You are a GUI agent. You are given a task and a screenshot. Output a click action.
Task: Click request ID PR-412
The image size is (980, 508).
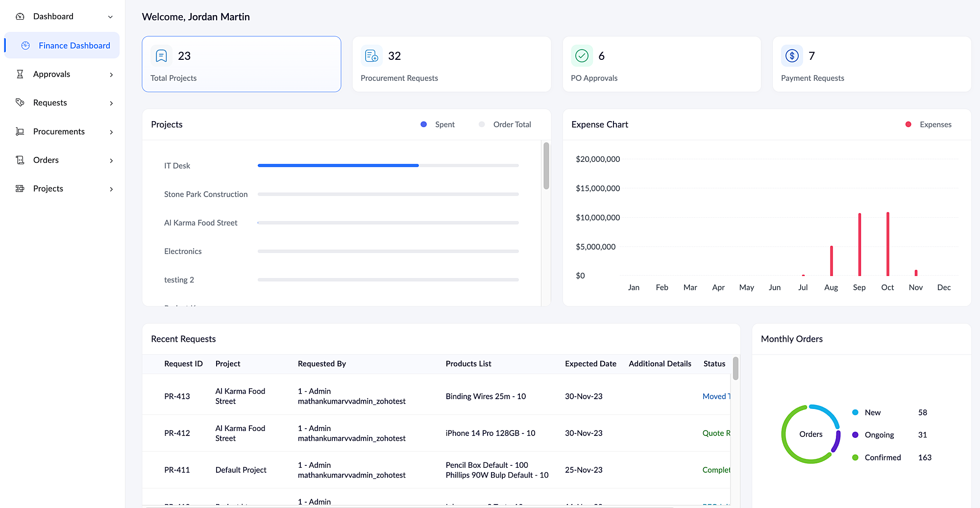[177, 433]
